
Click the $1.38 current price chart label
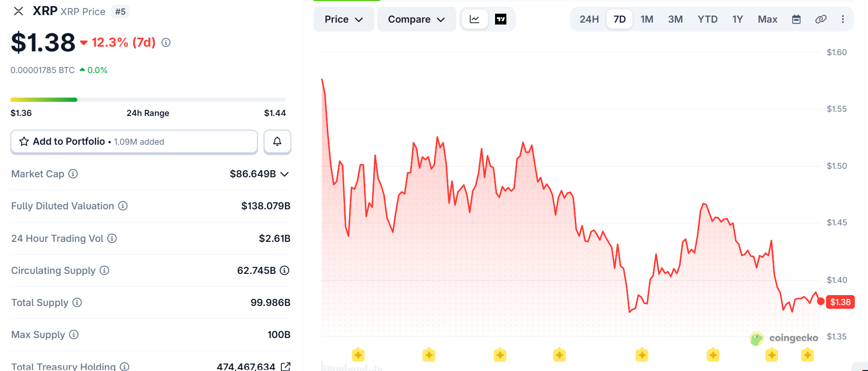click(x=840, y=302)
